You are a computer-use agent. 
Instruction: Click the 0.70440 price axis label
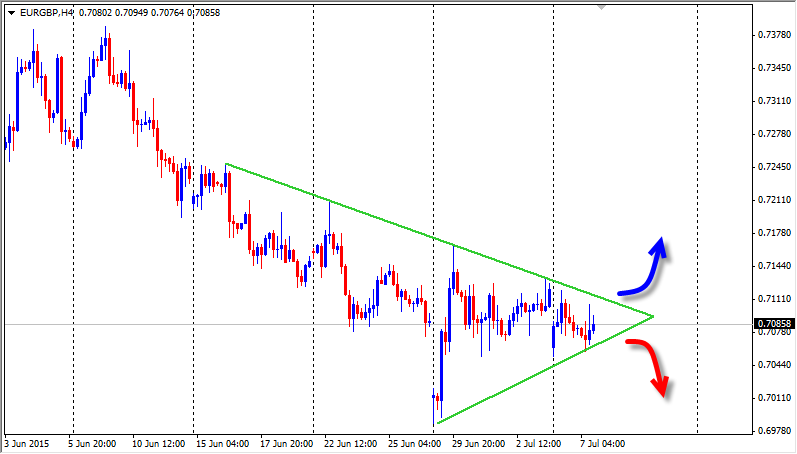tap(775, 365)
